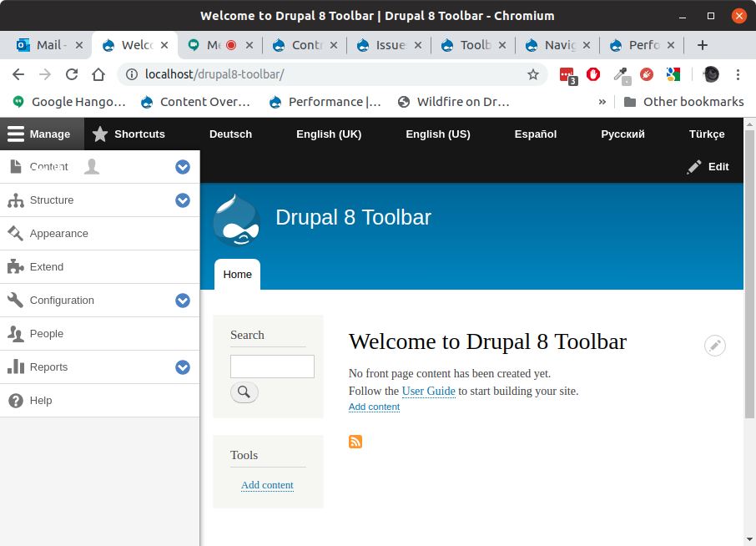Image resolution: width=756 pixels, height=546 pixels.
Task: Click inside the Search input field
Action: [x=272, y=366]
